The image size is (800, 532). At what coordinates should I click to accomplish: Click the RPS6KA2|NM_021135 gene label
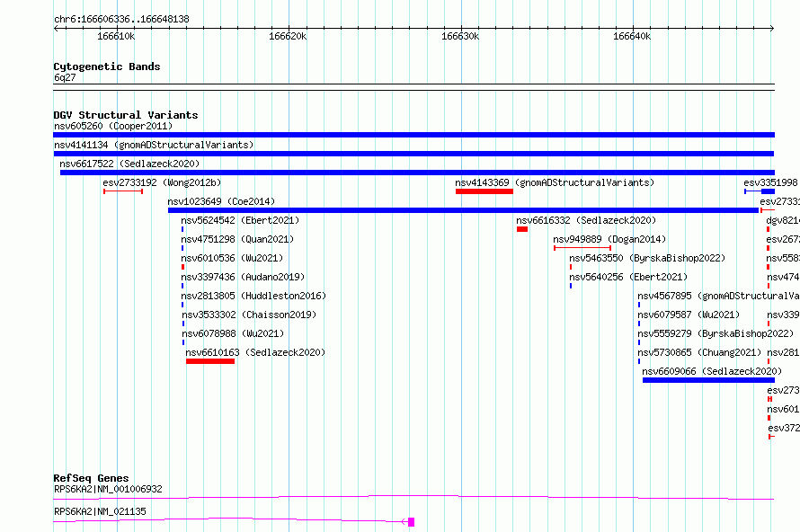100,511
